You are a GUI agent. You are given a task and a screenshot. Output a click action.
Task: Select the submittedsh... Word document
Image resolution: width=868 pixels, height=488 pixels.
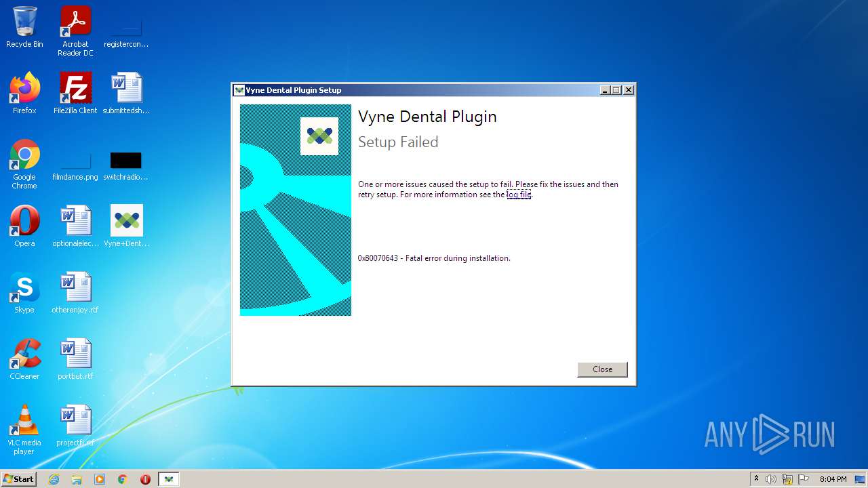click(126, 94)
